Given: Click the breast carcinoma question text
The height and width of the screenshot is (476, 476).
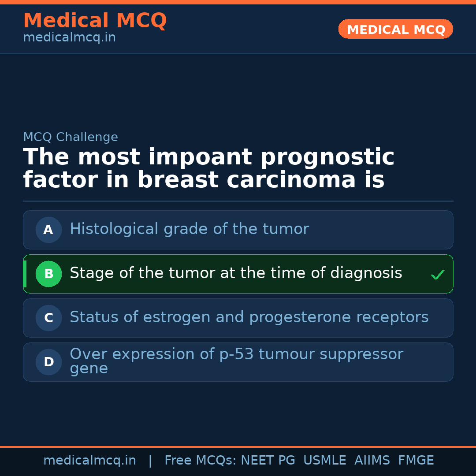Looking at the screenshot, I should click(208, 169).
